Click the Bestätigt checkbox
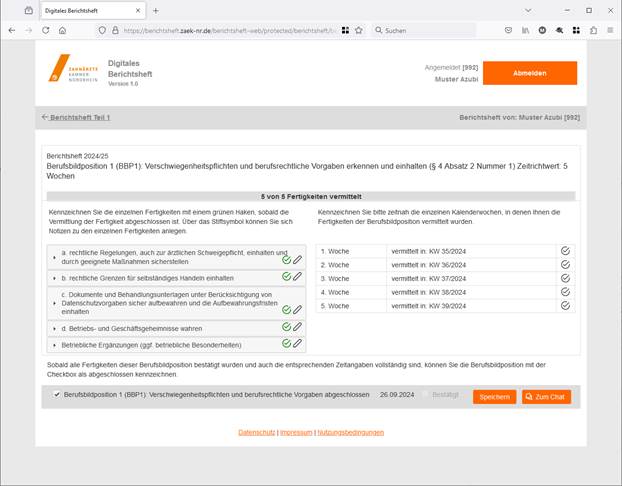 pos(425,394)
